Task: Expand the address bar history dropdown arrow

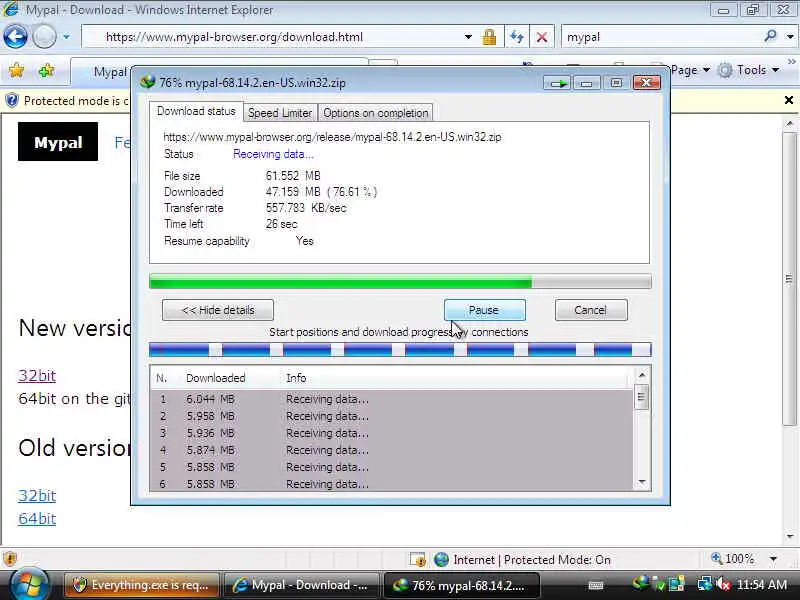Action: point(468,37)
